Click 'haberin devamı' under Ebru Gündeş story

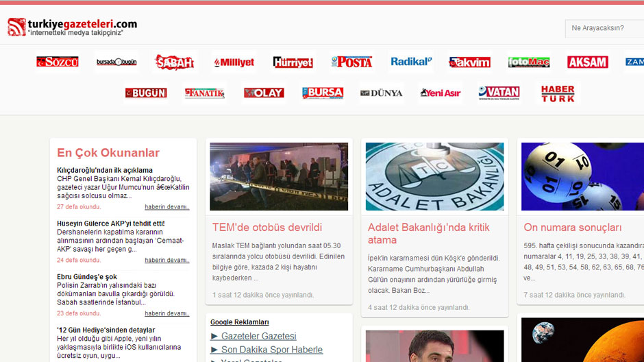[166, 313]
